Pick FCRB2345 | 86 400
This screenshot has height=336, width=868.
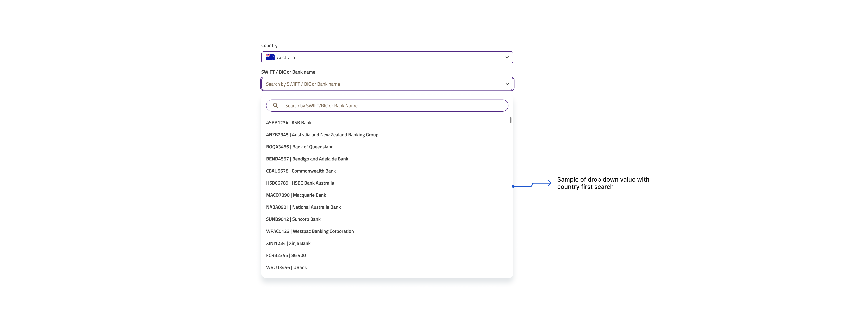pyautogui.click(x=387, y=255)
